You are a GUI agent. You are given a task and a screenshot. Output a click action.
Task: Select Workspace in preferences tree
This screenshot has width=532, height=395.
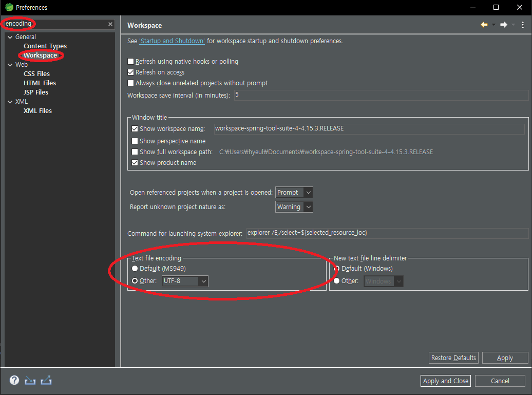(40, 55)
